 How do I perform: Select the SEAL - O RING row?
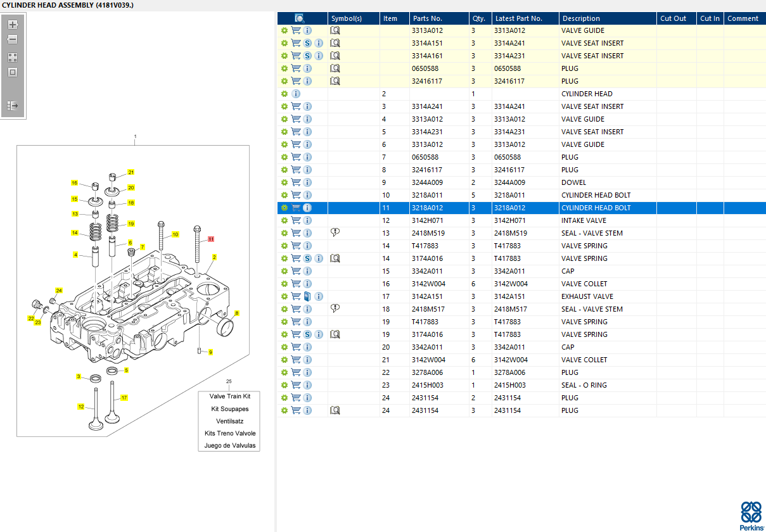521,385
